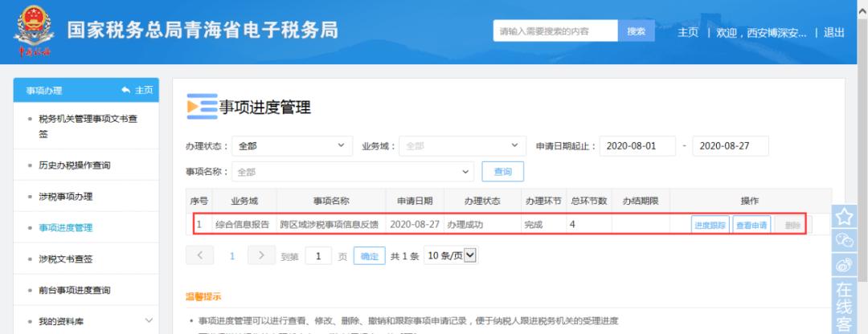Click the star favorites icon on right sidebar
The height and width of the screenshot is (334, 868).
click(844, 216)
